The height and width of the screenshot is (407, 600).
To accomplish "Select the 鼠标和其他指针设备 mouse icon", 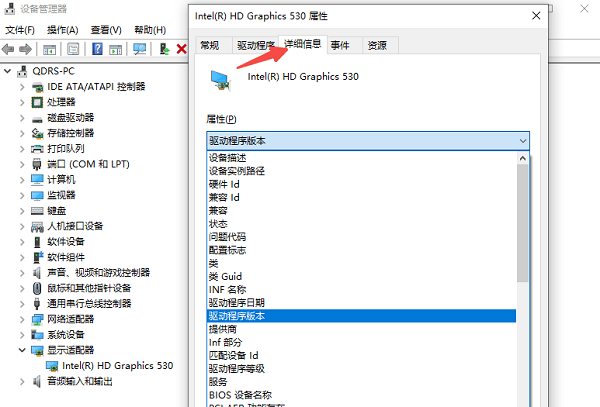I will pyautogui.click(x=37, y=288).
